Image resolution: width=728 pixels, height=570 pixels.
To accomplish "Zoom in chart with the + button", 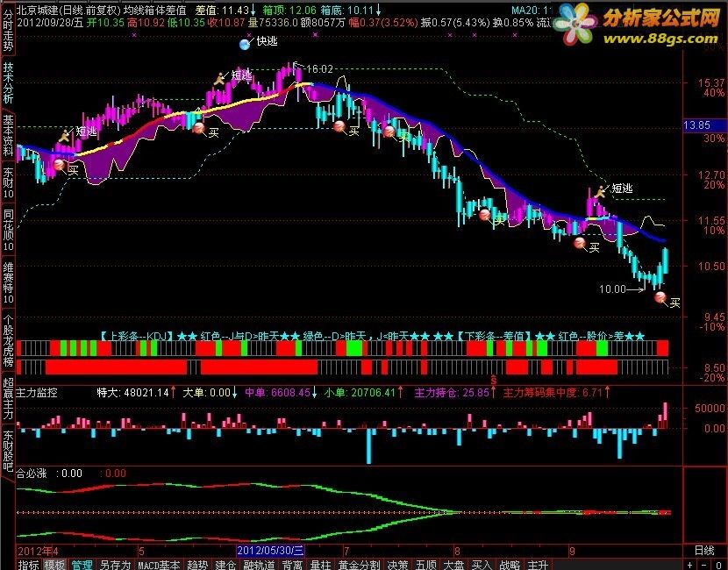I will point(690,565).
